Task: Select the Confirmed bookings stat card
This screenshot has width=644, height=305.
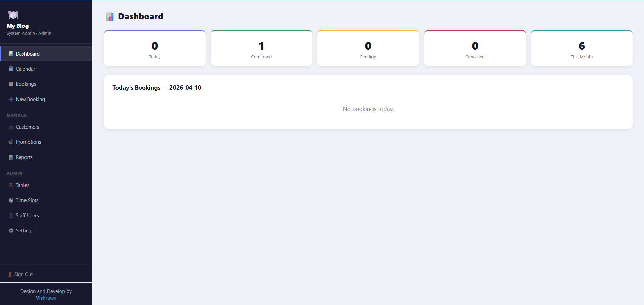Action: point(261,48)
